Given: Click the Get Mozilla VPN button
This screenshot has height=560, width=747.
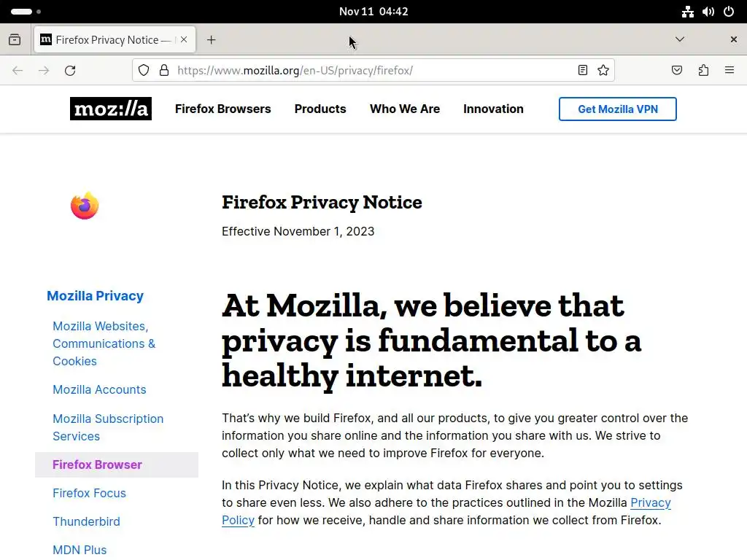Looking at the screenshot, I should pos(617,109).
